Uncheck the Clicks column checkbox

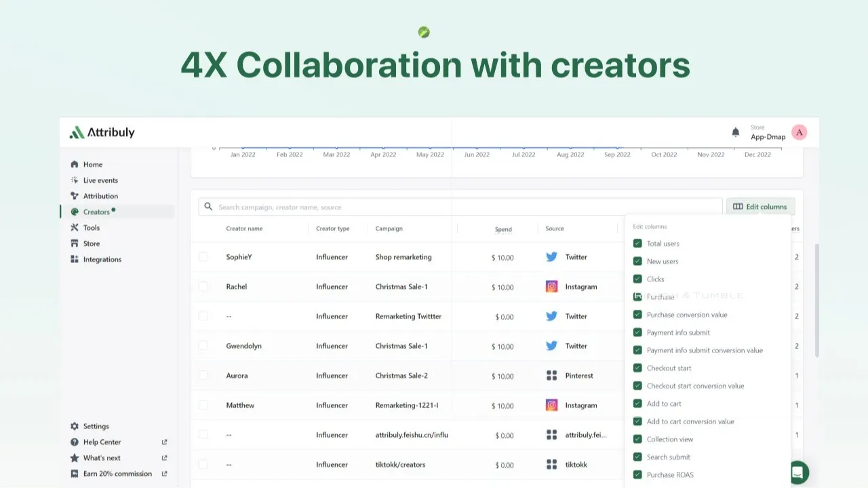(637, 279)
